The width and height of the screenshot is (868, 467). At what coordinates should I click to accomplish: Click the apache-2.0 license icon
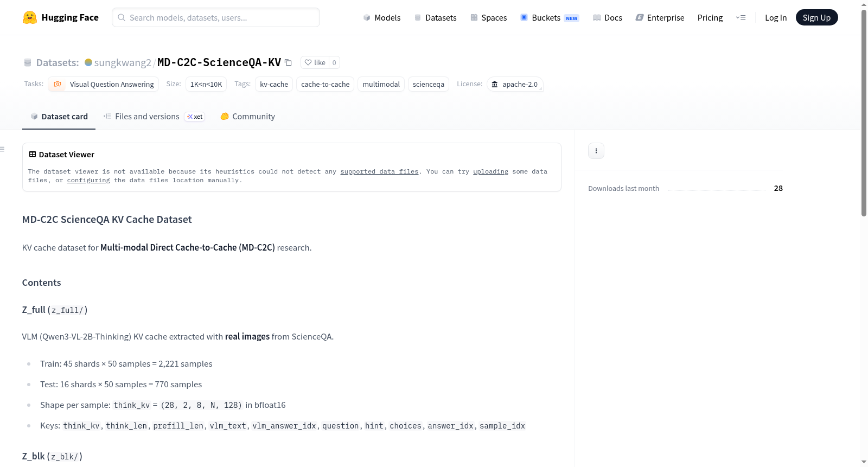[x=495, y=84]
